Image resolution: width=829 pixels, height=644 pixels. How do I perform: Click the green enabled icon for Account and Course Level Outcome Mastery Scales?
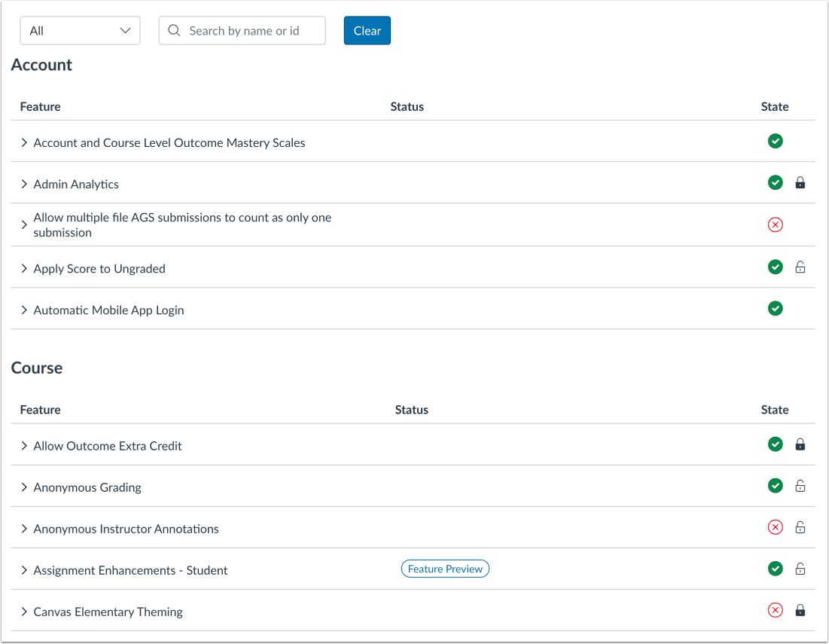pyautogui.click(x=775, y=141)
